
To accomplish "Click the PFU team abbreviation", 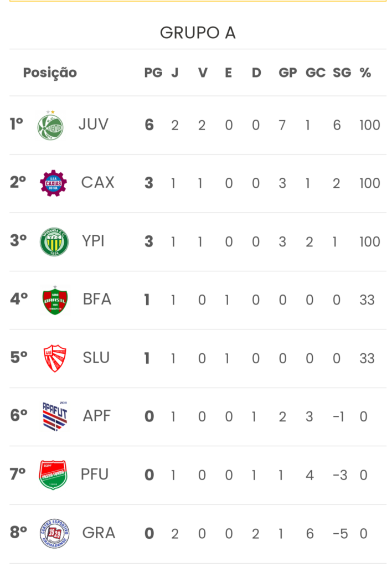I will [x=94, y=475].
